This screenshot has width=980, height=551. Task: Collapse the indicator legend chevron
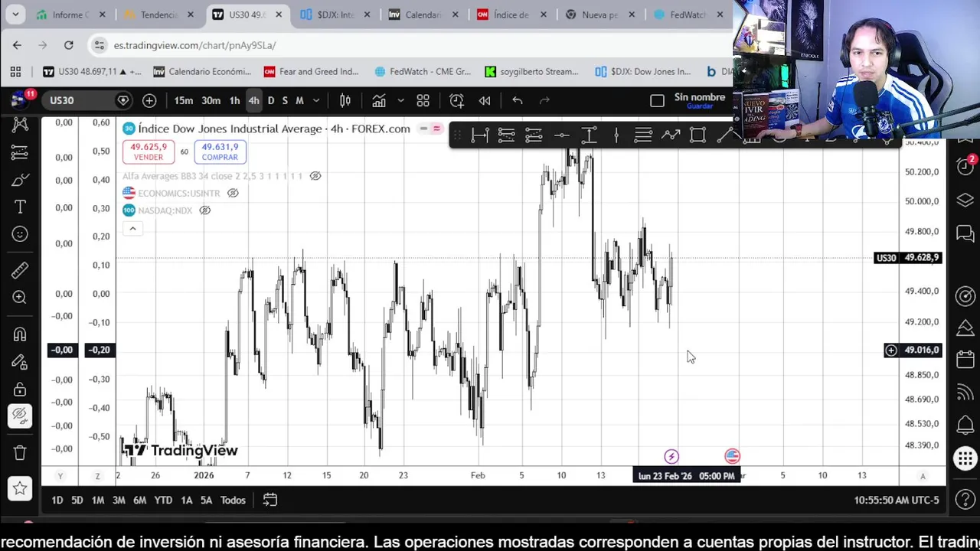click(132, 228)
